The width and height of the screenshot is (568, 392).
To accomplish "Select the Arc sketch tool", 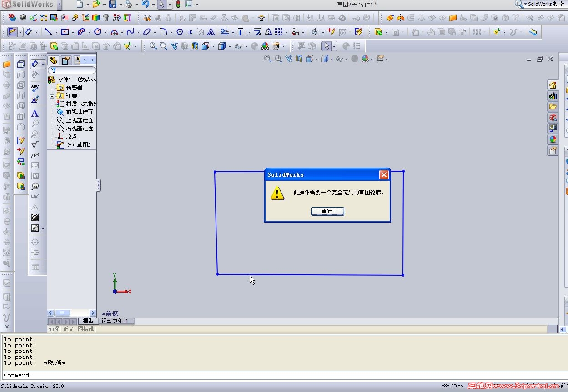I will click(x=114, y=32).
